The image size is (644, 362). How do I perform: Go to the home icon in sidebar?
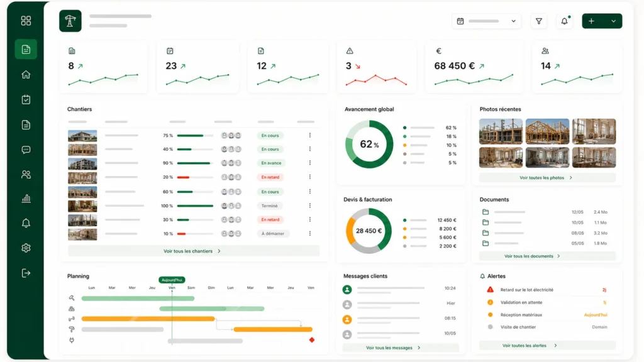pos(26,74)
